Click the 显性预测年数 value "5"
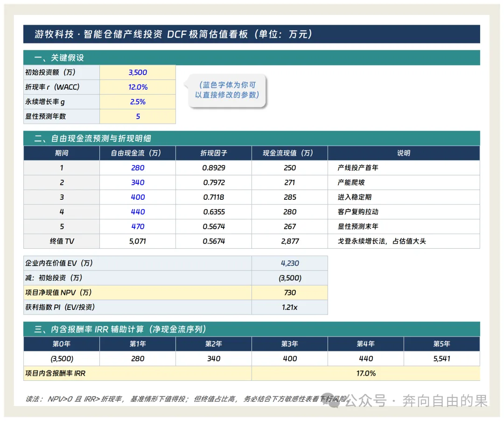 point(138,116)
